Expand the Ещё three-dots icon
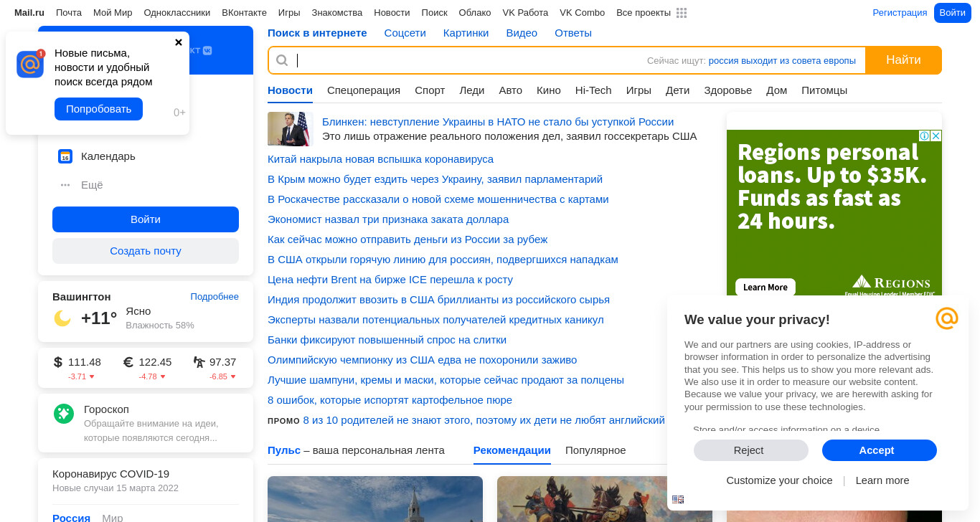 (x=65, y=185)
